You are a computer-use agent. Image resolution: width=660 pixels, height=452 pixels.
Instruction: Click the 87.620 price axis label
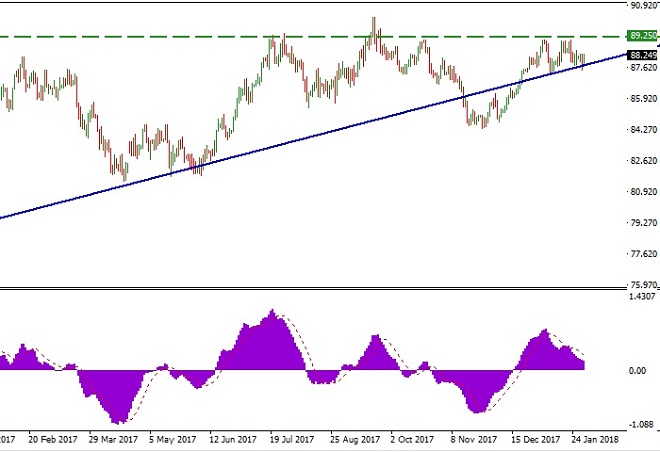click(x=643, y=67)
